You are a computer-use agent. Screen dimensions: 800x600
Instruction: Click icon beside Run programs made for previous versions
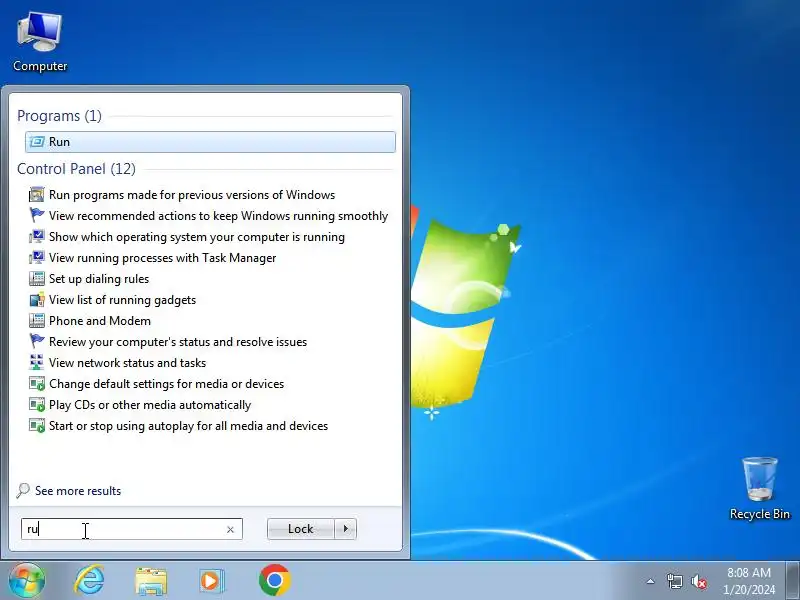coord(37,195)
